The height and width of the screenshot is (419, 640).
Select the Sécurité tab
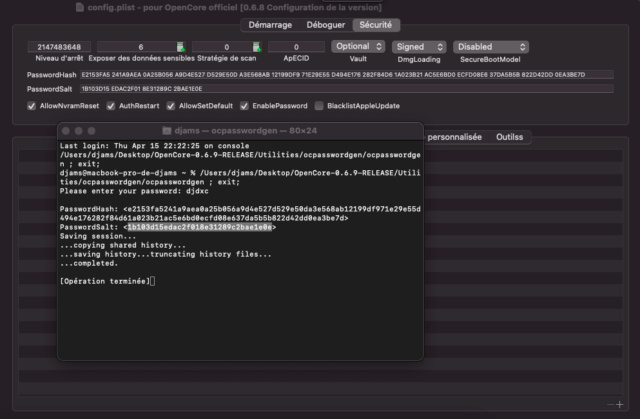point(376,25)
